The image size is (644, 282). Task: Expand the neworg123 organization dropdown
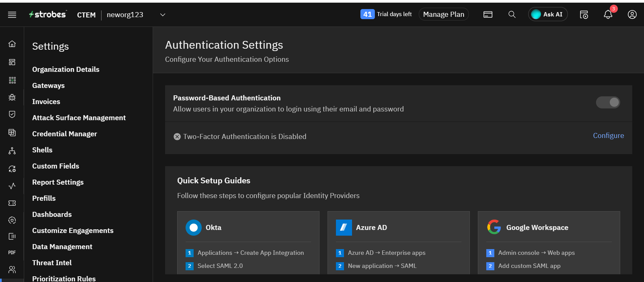(163, 15)
